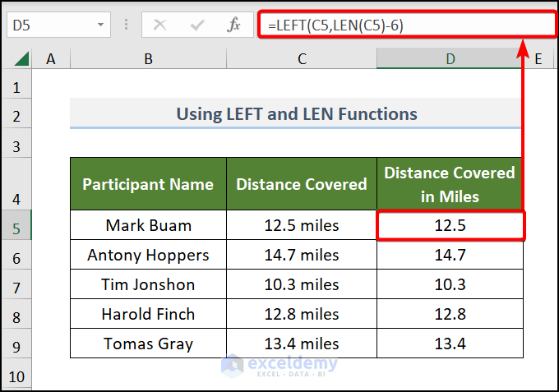Click the Enter checkmark formula bar icon
559x392 pixels.
(x=196, y=25)
